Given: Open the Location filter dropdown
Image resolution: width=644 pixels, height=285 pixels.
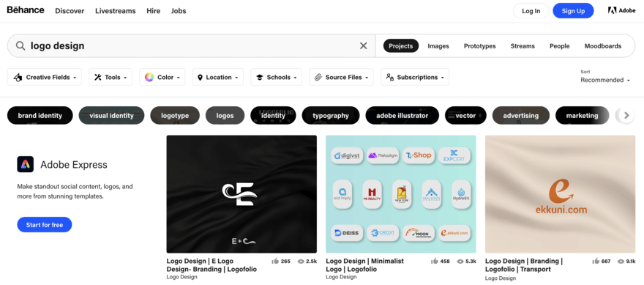Looking at the screenshot, I should click(217, 77).
